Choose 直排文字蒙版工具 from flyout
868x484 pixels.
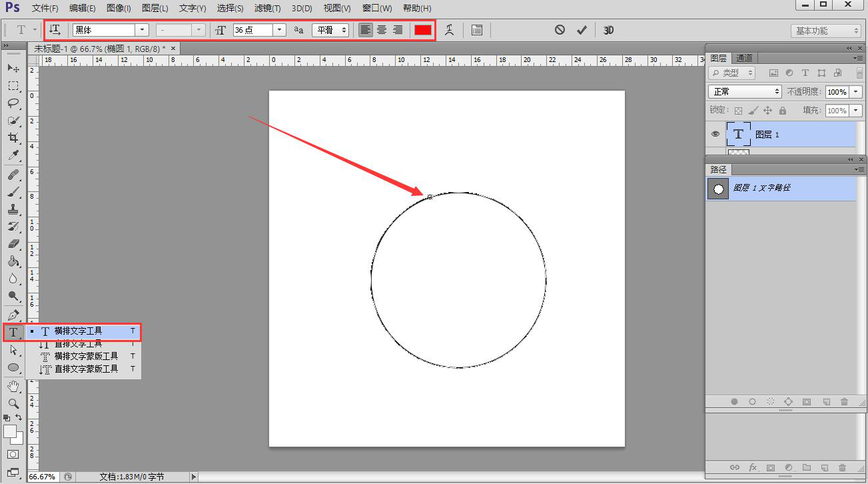pyautogui.click(x=83, y=369)
